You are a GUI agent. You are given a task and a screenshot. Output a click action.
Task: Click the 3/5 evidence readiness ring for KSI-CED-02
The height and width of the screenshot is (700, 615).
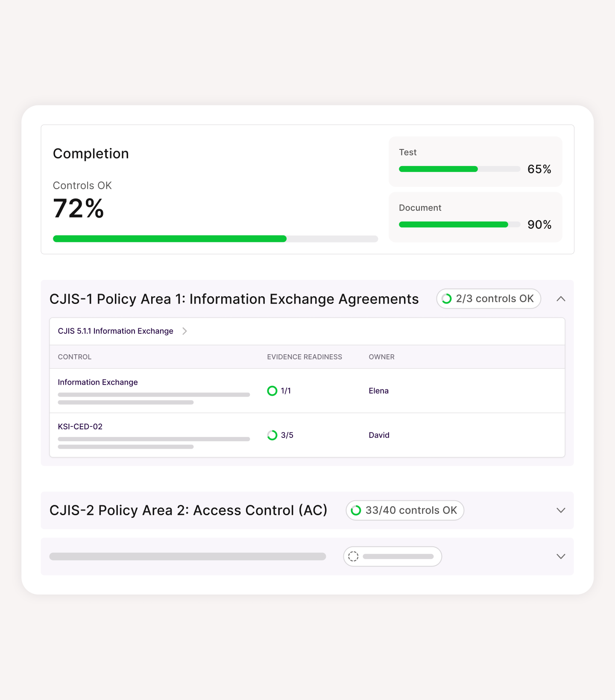coord(272,435)
